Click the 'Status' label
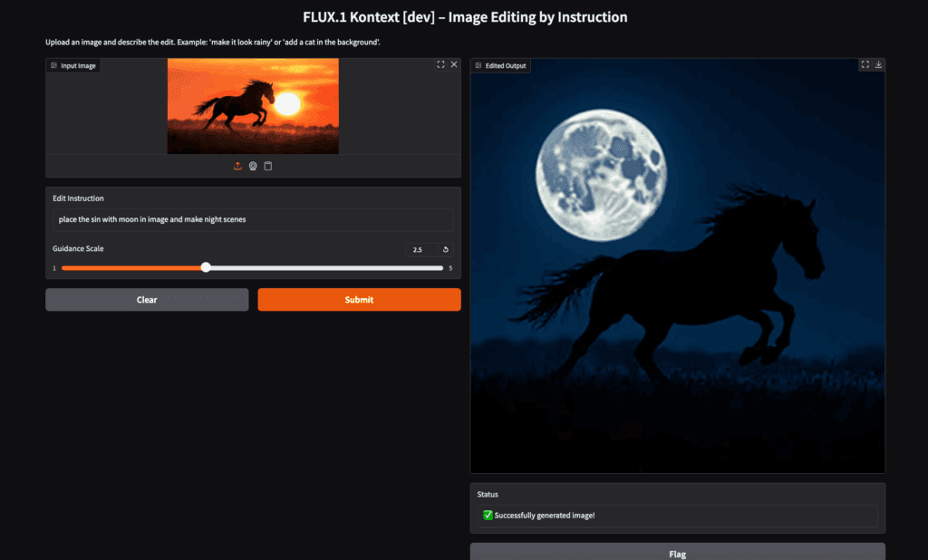 tap(488, 494)
